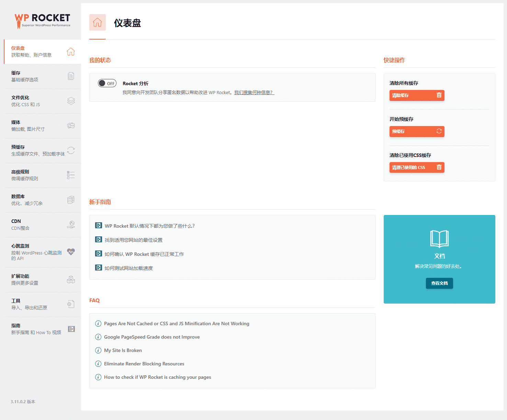Open the 数据库 tab
The width and height of the screenshot is (507, 420).
click(43, 200)
